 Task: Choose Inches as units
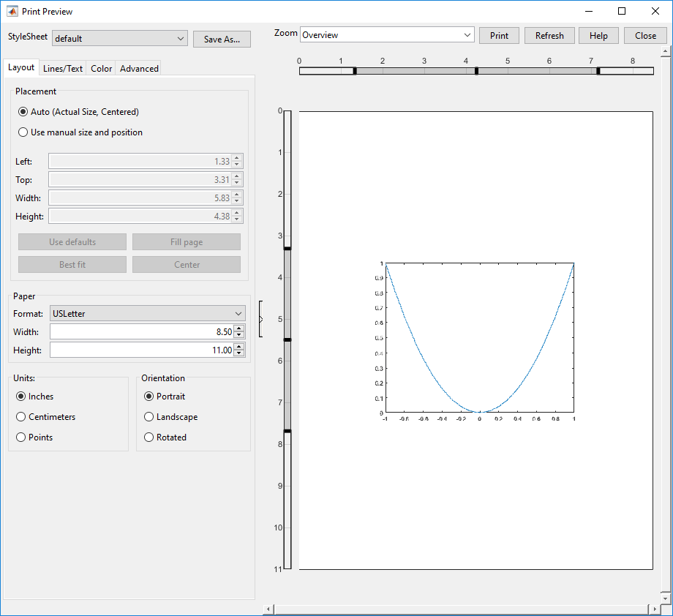pyautogui.click(x=35, y=397)
